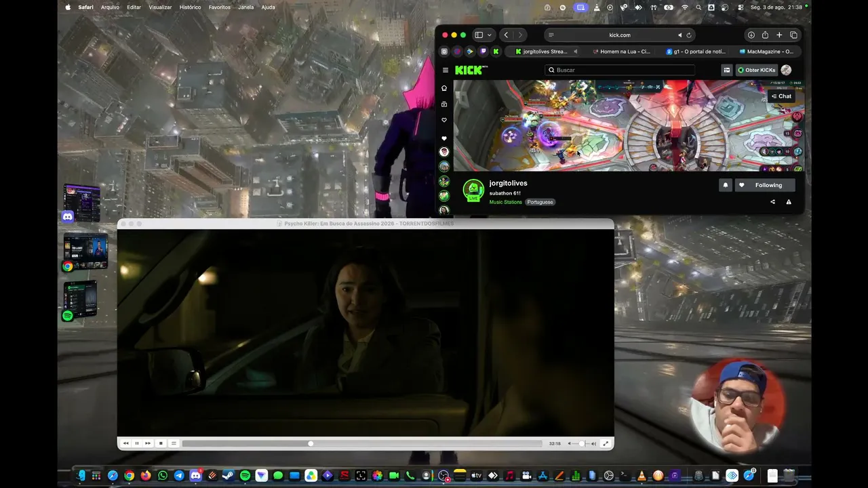Open the Janela menu
The image size is (868, 488).
coord(246,7)
